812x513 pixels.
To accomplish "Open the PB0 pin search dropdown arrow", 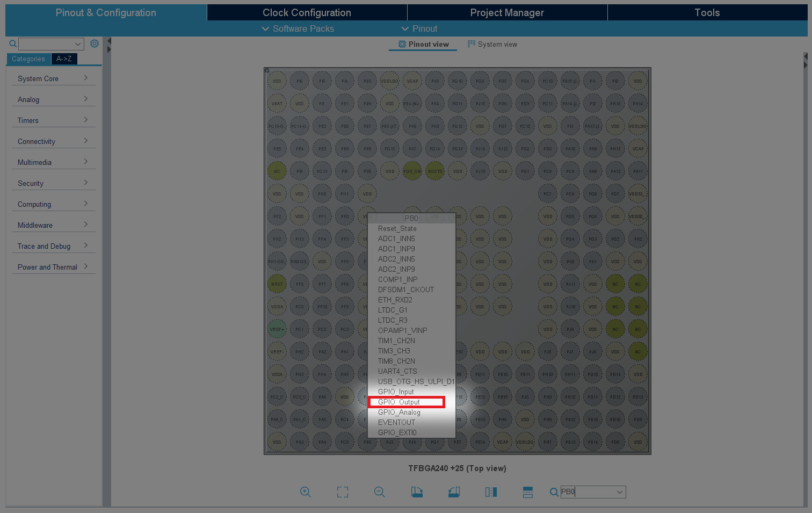I will [x=620, y=492].
